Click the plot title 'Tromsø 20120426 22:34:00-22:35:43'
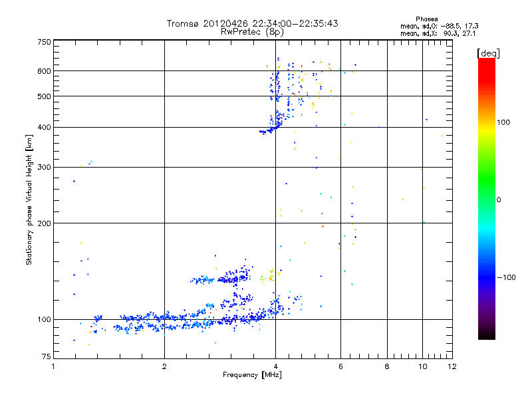This screenshot has width=532, height=399. 253,23
